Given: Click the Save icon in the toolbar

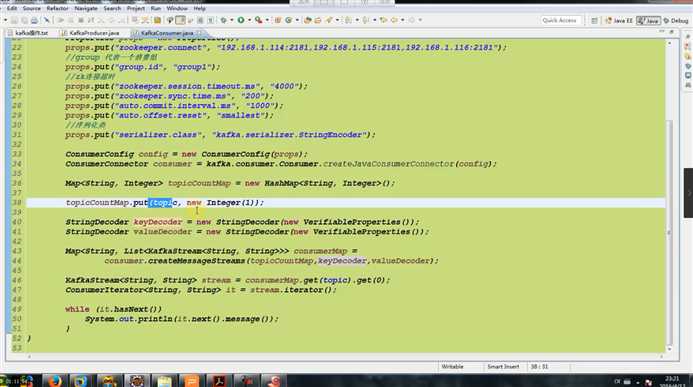Looking at the screenshot, I should coord(14,20).
